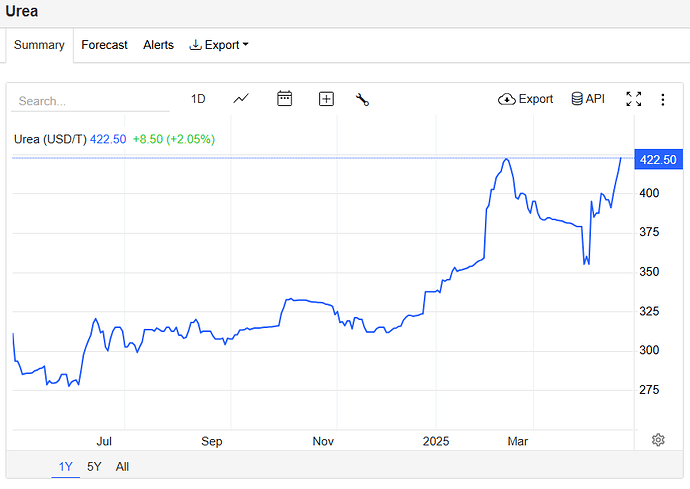The height and width of the screenshot is (489, 690).
Task: Switch to the 5Y time range
Action: click(94, 466)
